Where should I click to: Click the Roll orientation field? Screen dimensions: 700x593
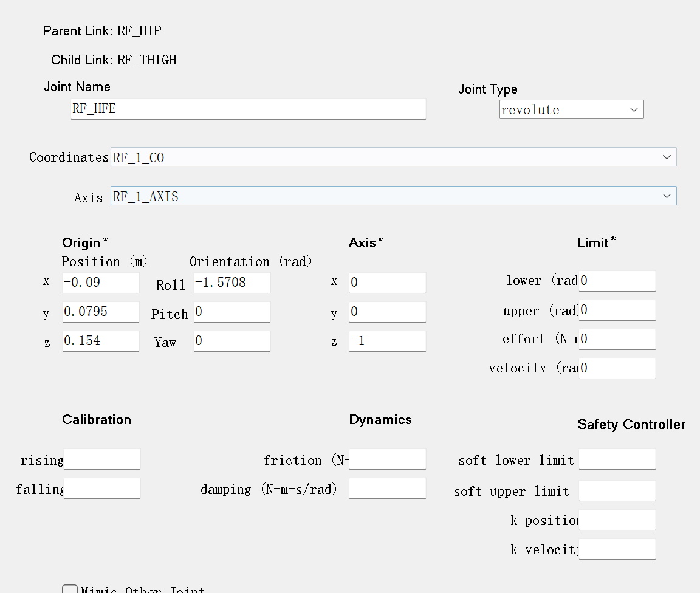(x=232, y=283)
